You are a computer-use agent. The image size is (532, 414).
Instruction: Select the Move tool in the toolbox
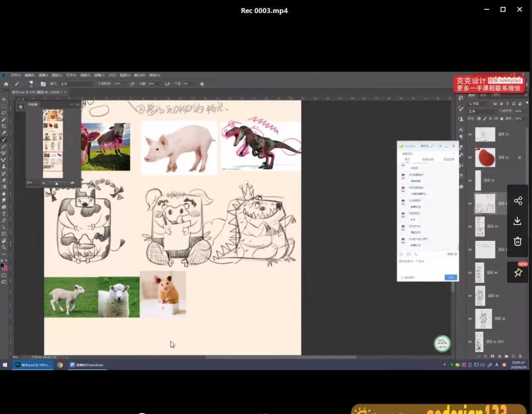pyautogui.click(x=4, y=99)
